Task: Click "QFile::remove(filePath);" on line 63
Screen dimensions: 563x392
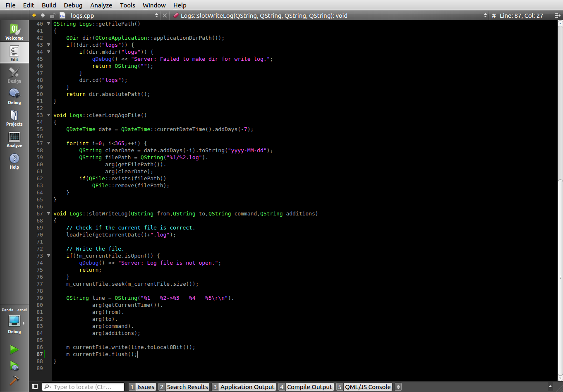Action: point(131,186)
